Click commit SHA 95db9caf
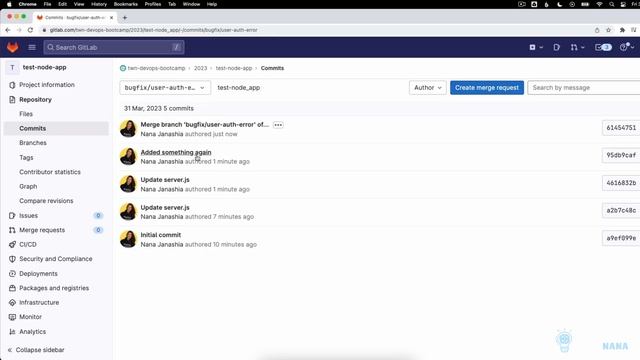Screen dimensions: 640x360 tap(621, 155)
